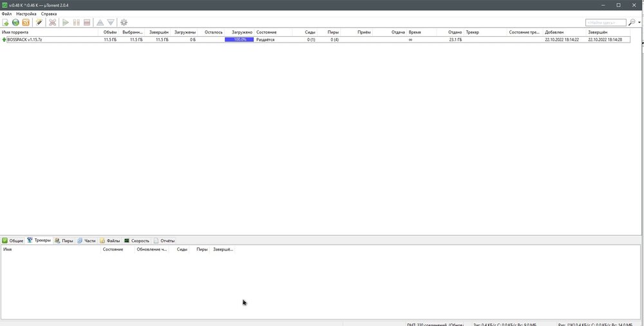This screenshot has height=326, width=644.
Task: Open the Справка menu
Action: pos(49,14)
